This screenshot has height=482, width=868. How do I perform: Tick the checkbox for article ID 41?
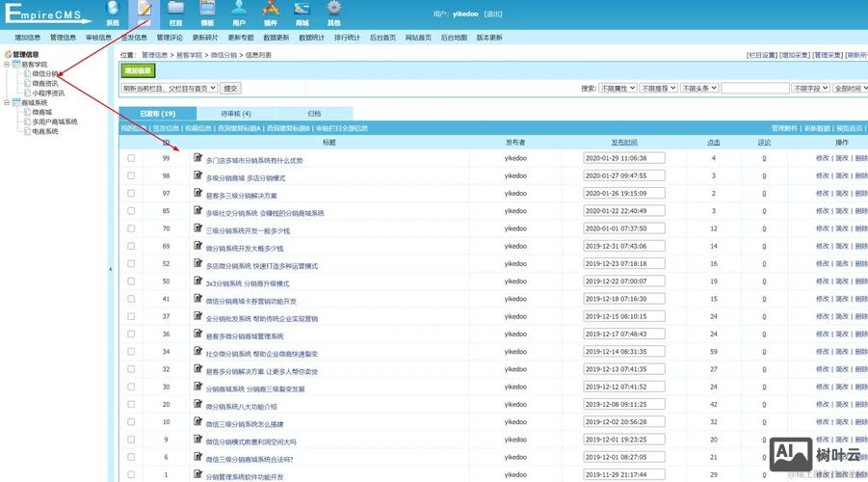click(131, 299)
